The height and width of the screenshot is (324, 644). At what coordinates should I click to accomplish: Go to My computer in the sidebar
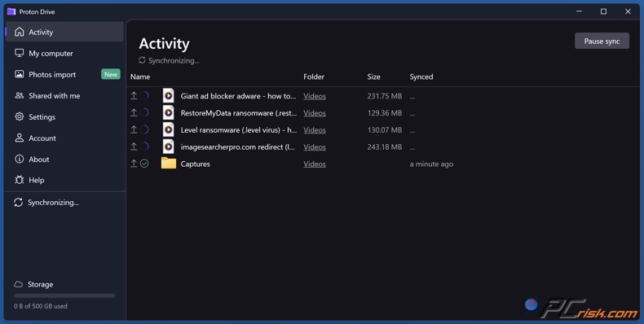click(64, 53)
